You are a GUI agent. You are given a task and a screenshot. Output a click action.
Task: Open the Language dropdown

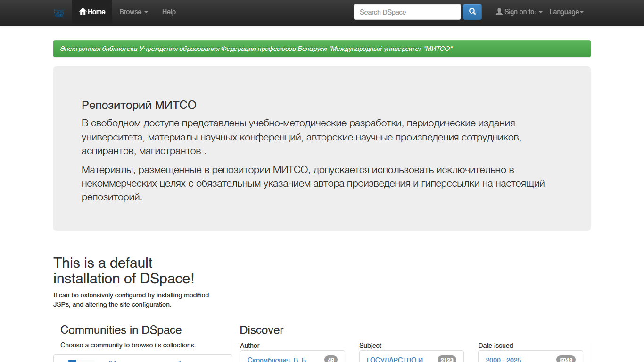(567, 12)
